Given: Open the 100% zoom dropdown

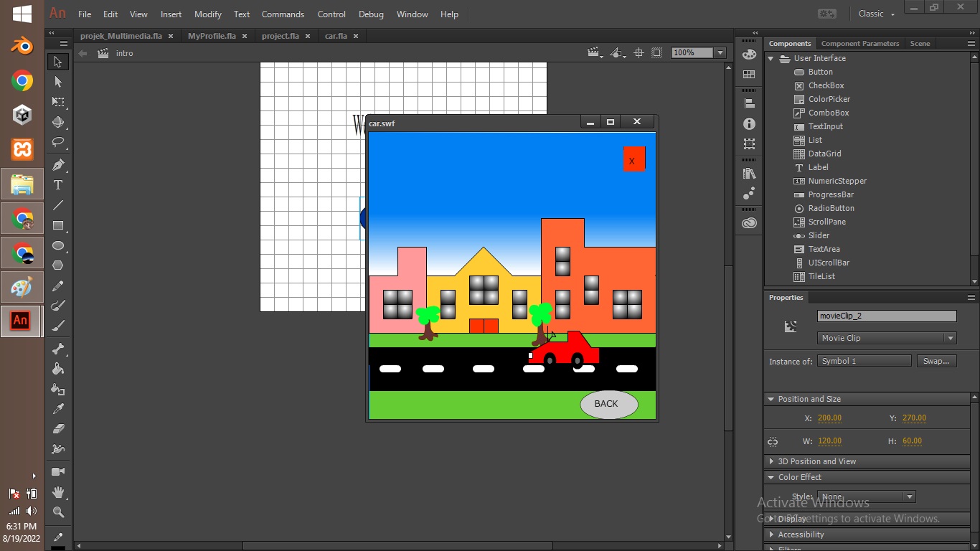Looking at the screenshot, I should [720, 53].
